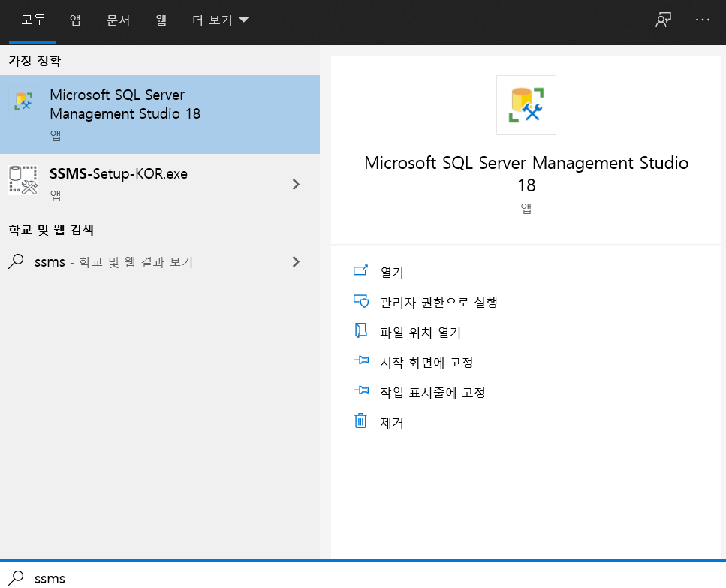Screen dimensions: 726x588
Task: Click the magnifier icon in bottom search box
Action: 17,577
